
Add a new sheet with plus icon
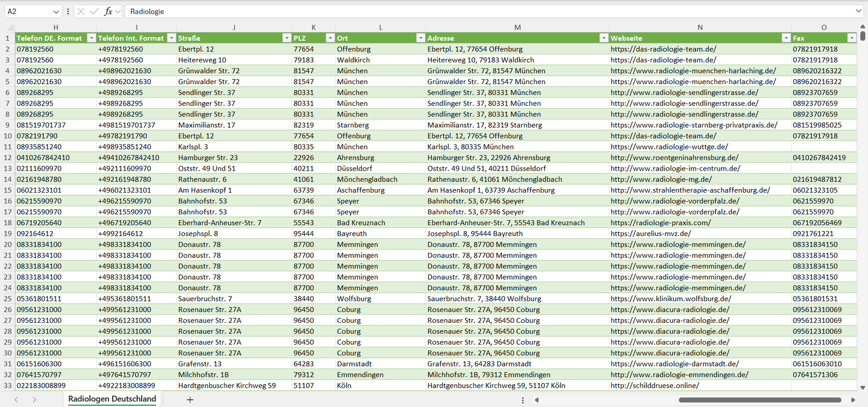[x=190, y=399]
